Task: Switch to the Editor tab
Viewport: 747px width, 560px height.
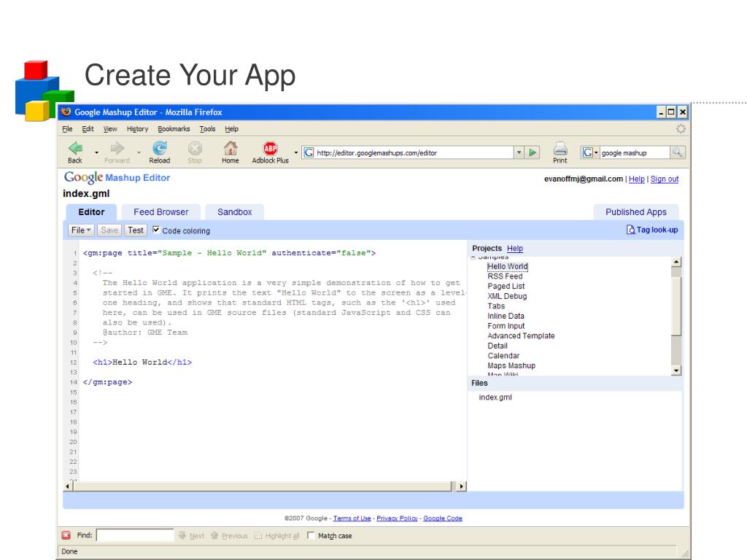Action: [91, 212]
